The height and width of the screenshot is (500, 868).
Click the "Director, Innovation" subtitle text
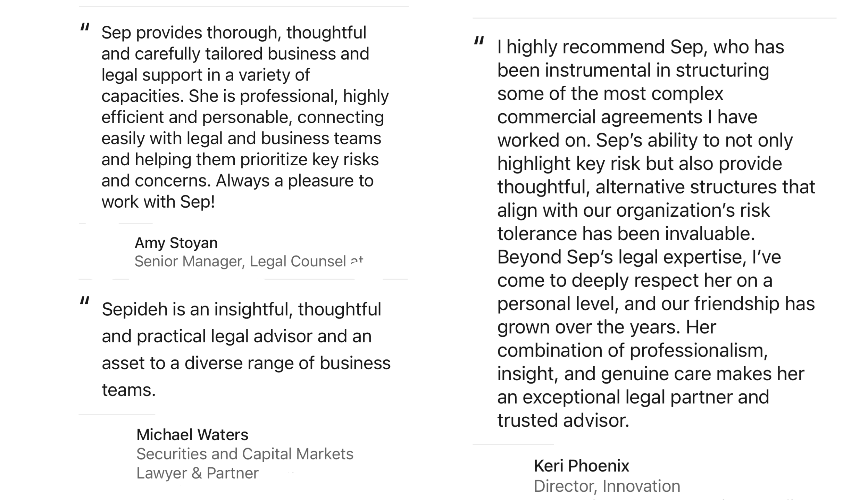pyautogui.click(x=607, y=486)
